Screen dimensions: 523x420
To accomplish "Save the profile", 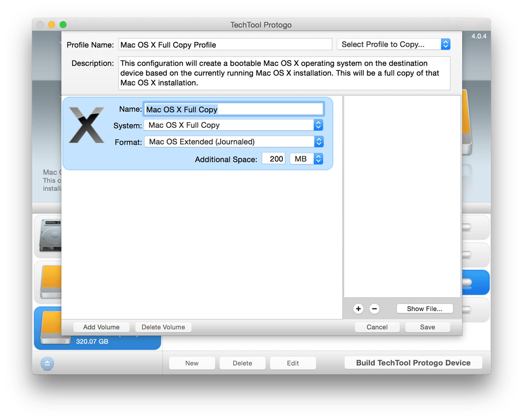I will pos(428,327).
